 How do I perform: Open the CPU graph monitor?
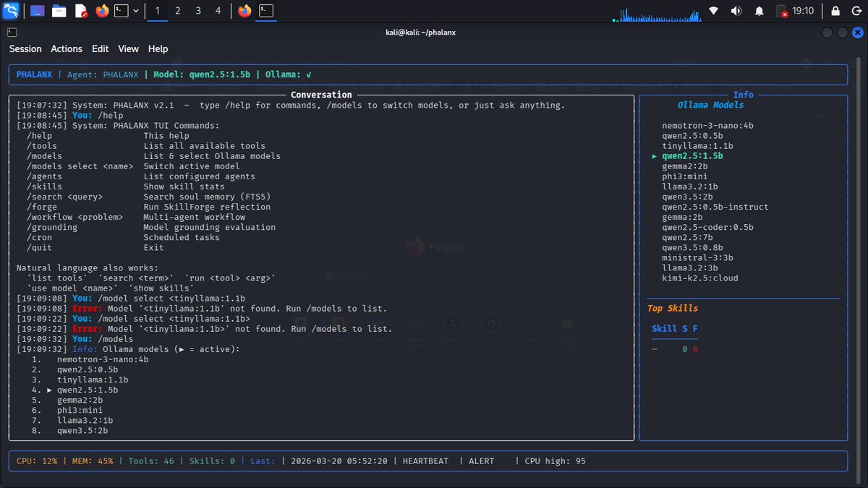tap(657, 13)
